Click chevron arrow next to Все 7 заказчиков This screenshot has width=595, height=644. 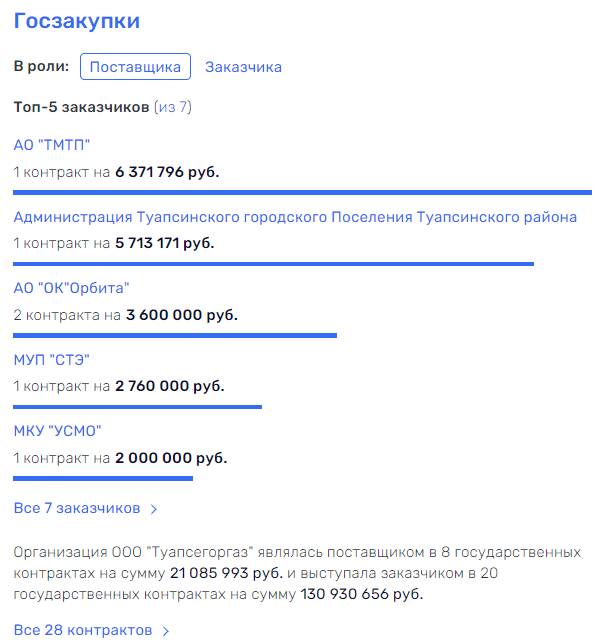[x=154, y=509]
